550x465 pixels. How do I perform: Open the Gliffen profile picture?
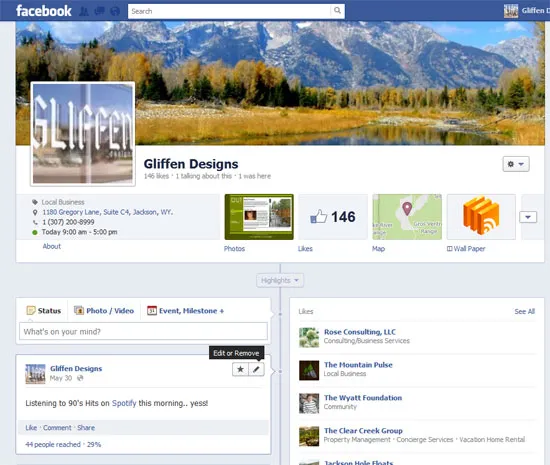click(83, 134)
